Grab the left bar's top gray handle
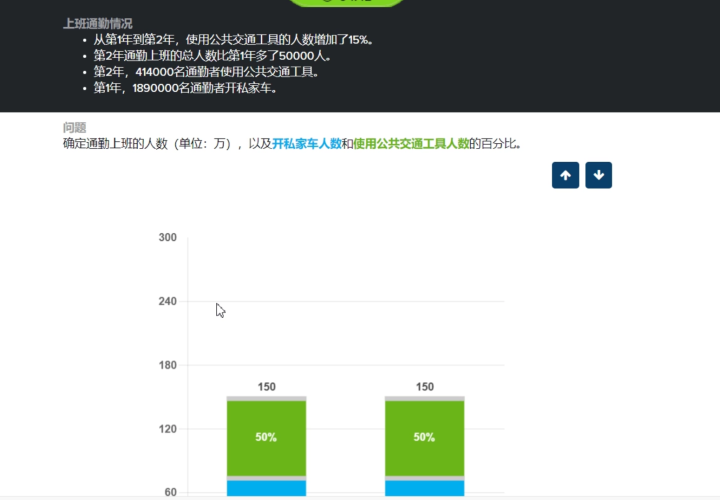 pyautogui.click(x=266, y=398)
